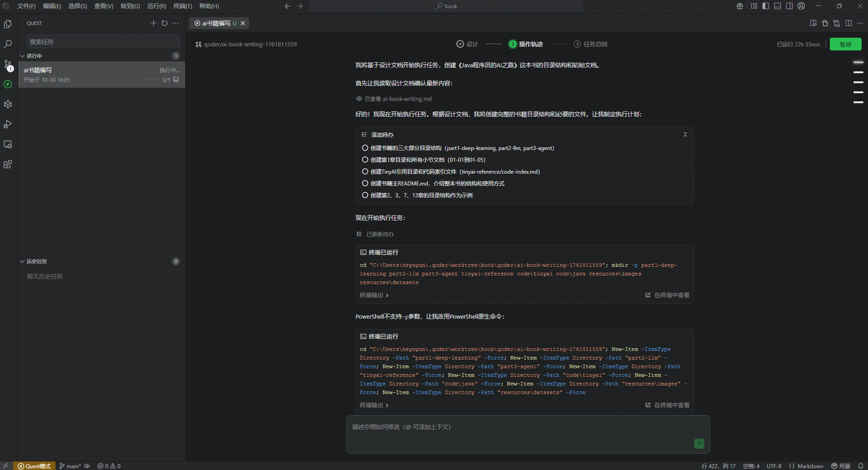
Task: Open the 文件(F) menu
Action: 26,6
